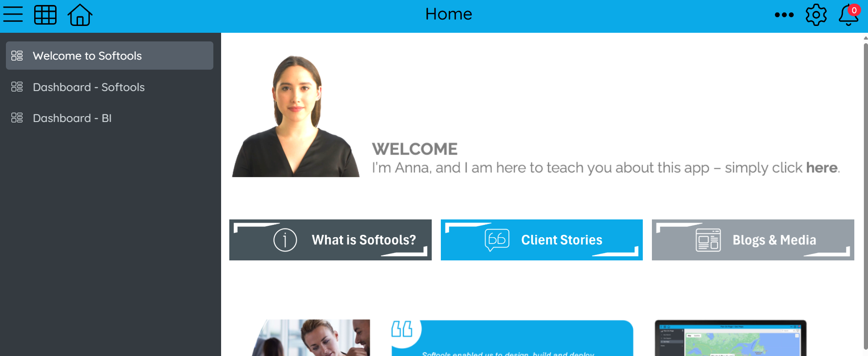This screenshot has height=356, width=868.
Task: Click the dashboard icon beside Dashboard - BI
Action: coord(17,118)
